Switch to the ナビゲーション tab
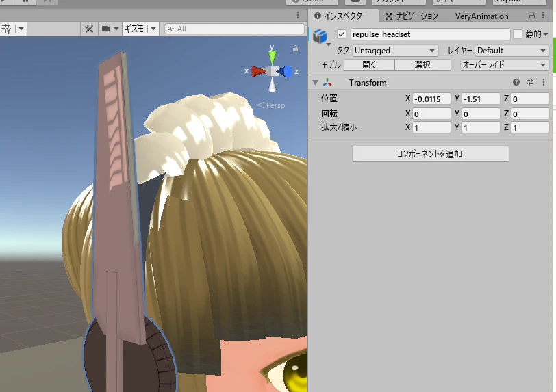 [x=412, y=16]
